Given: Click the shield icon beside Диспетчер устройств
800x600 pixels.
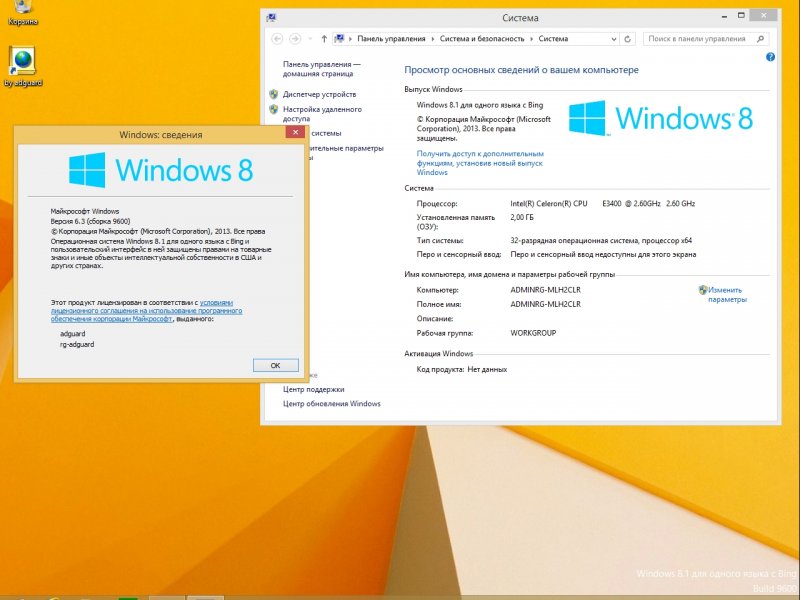Looking at the screenshot, I should point(274,94).
